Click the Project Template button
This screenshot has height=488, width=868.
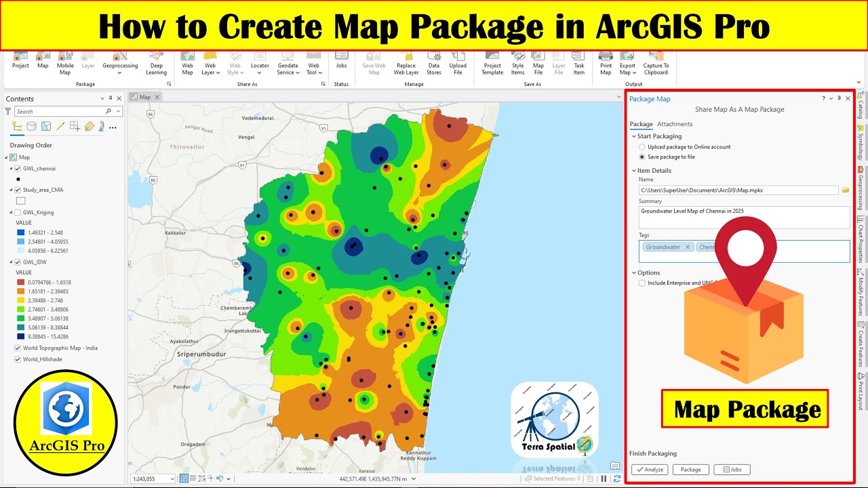(x=492, y=63)
